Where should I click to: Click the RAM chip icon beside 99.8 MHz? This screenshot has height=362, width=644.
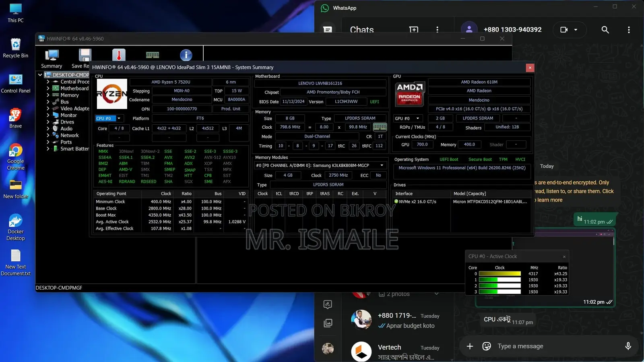point(380,127)
